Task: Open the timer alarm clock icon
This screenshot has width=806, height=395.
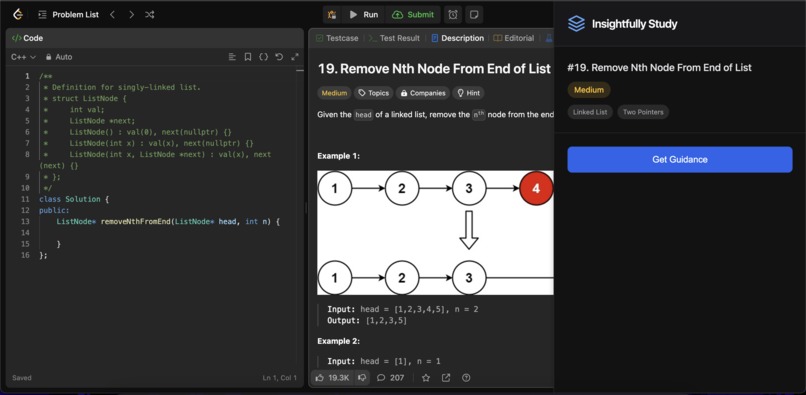Action: pos(453,14)
